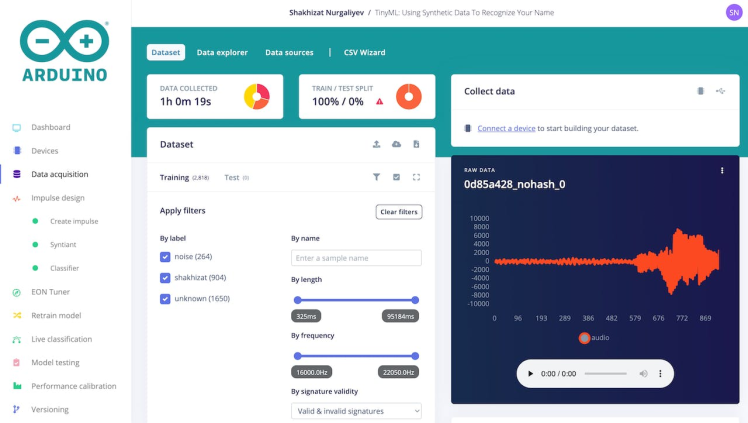The height and width of the screenshot is (423, 748).
Task: Click the left handle of frequency slider
Action: click(298, 356)
